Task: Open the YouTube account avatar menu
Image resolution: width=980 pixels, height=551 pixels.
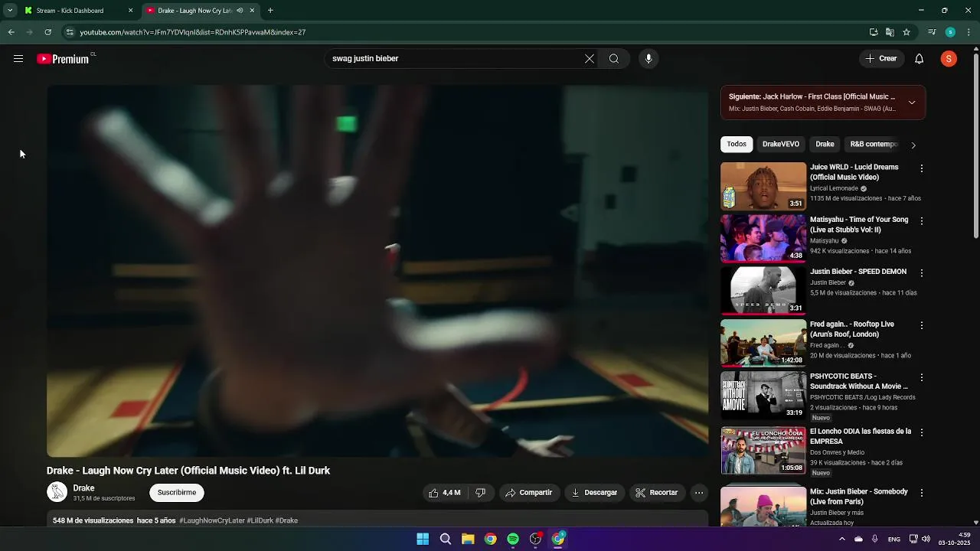Action: click(949, 59)
